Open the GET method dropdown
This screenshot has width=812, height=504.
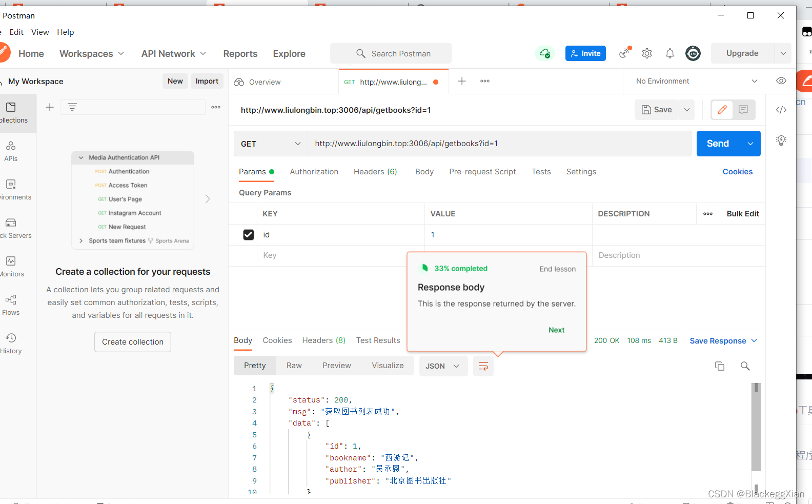click(x=271, y=144)
